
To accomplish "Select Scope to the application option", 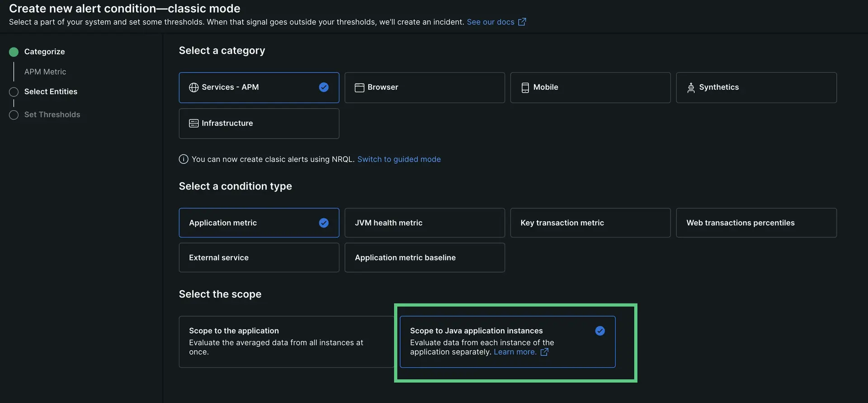I will 287,341.
